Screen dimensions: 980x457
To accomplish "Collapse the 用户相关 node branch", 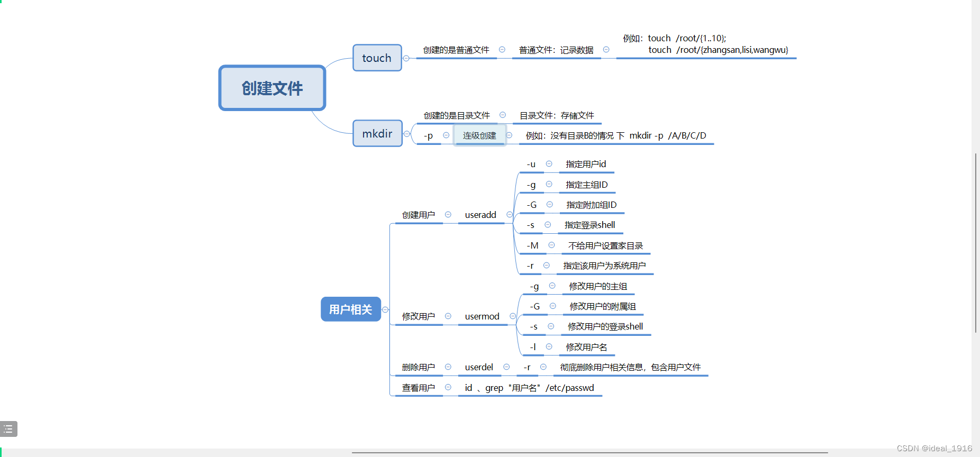I will pyautogui.click(x=385, y=309).
